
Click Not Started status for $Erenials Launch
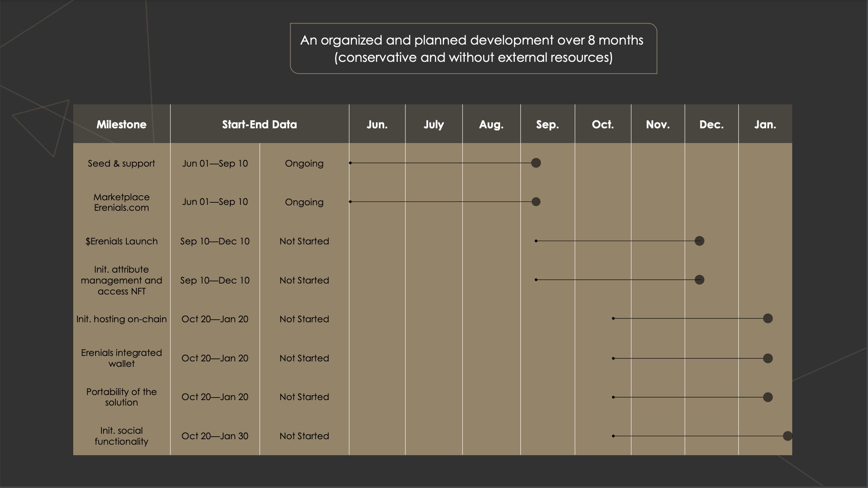tap(304, 241)
